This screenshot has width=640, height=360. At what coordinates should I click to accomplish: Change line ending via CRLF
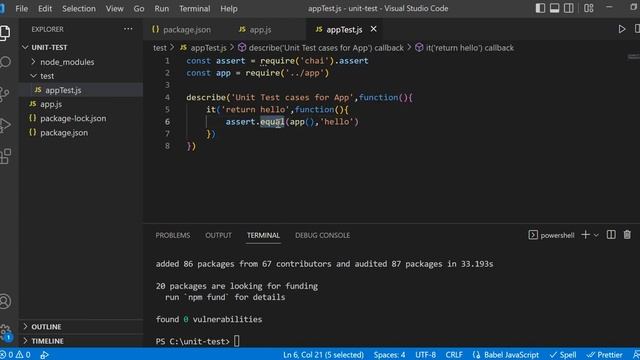454,355
